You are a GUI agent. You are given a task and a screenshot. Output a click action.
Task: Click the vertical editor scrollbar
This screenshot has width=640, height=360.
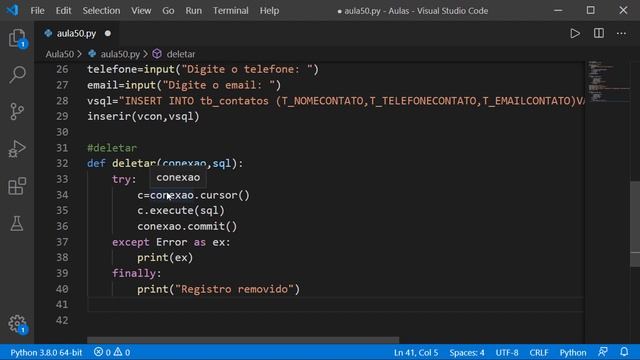click(635, 224)
